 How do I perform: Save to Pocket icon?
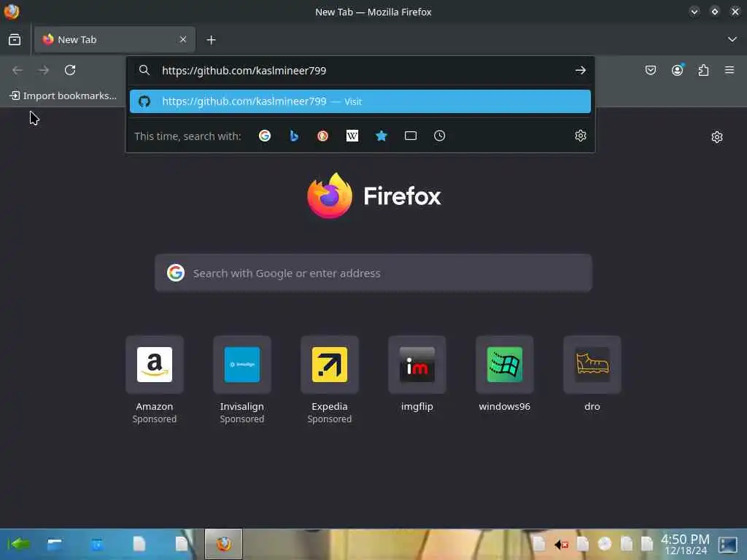(x=650, y=71)
